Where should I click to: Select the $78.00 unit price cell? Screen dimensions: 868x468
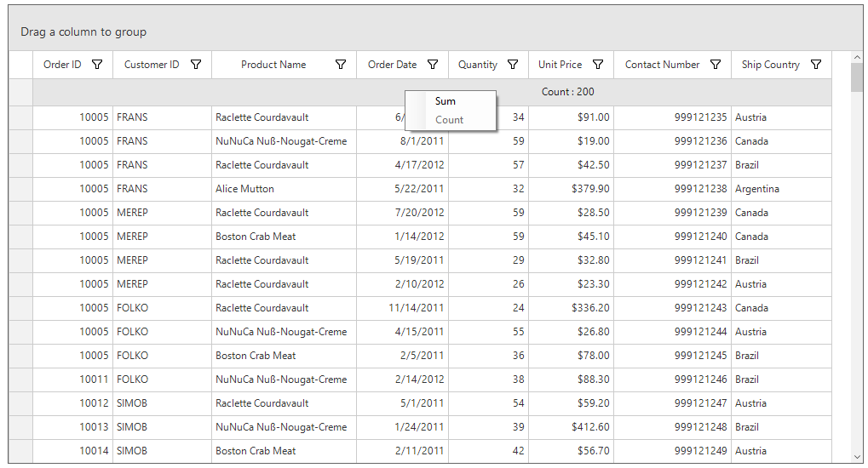tap(571, 356)
